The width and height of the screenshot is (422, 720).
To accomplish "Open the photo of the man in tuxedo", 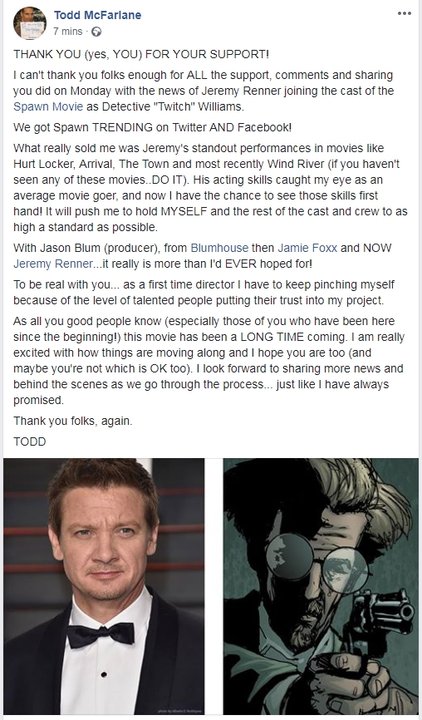I will point(104,586).
